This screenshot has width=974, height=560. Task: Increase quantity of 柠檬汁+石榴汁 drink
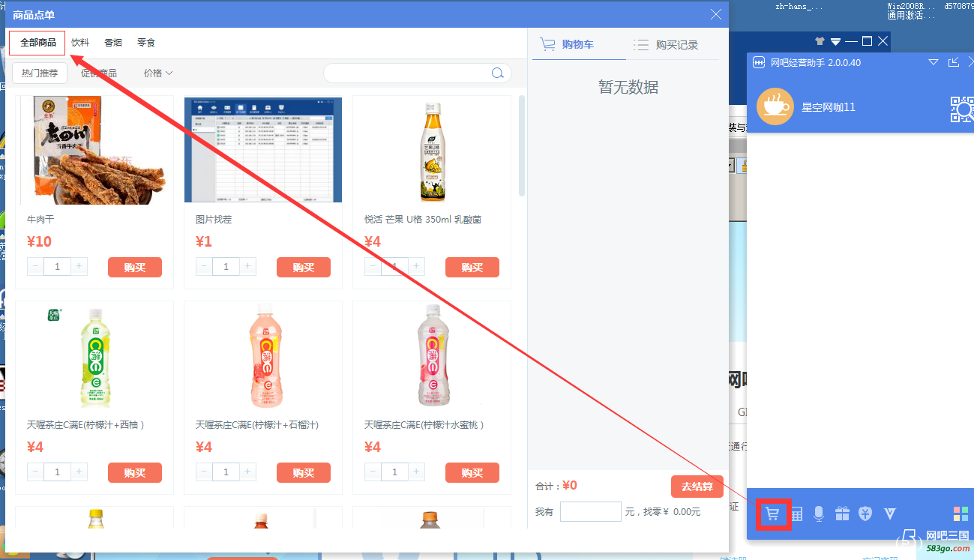coord(248,472)
